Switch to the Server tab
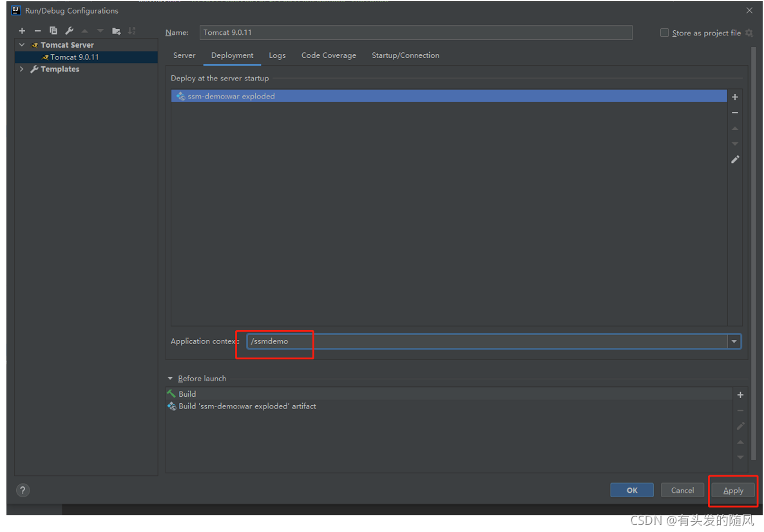764x532 pixels. tap(184, 55)
